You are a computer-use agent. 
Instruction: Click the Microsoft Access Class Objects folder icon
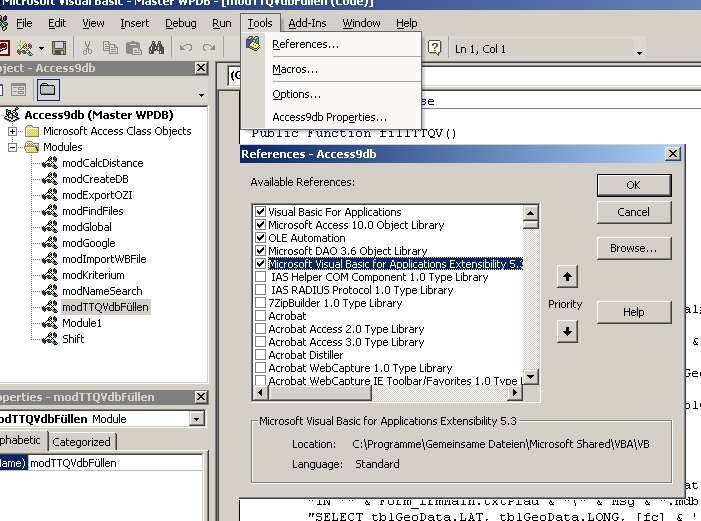[x=32, y=131]
